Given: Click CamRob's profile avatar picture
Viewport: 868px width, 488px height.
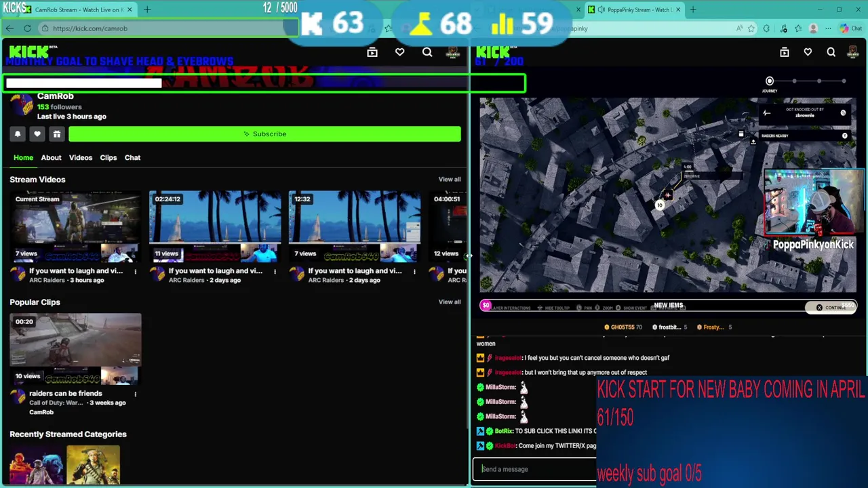Looking at the screenshot, I should coord(22,105).
